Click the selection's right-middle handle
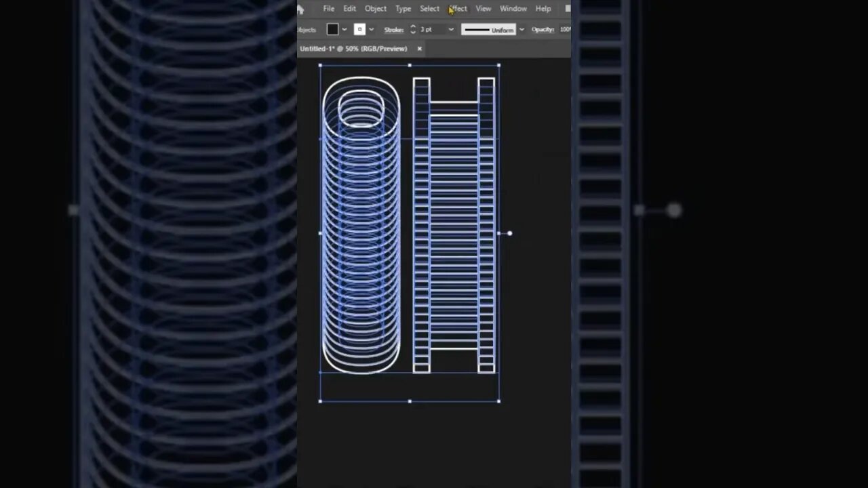Screen dimensions: 868x488 pyautogui.click(x=499, y=233)
